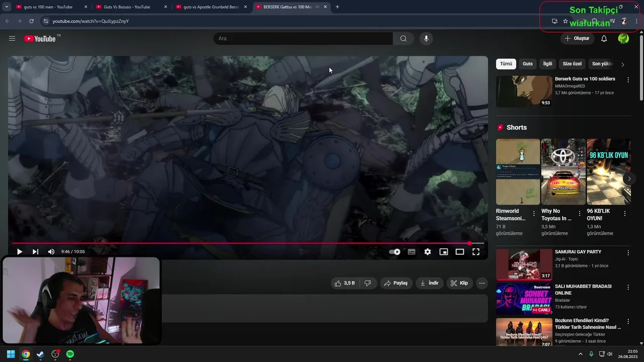This screenshot has width=644, height=362.
Task: Enable miniplayer mode
Action: tap(444, 252)
